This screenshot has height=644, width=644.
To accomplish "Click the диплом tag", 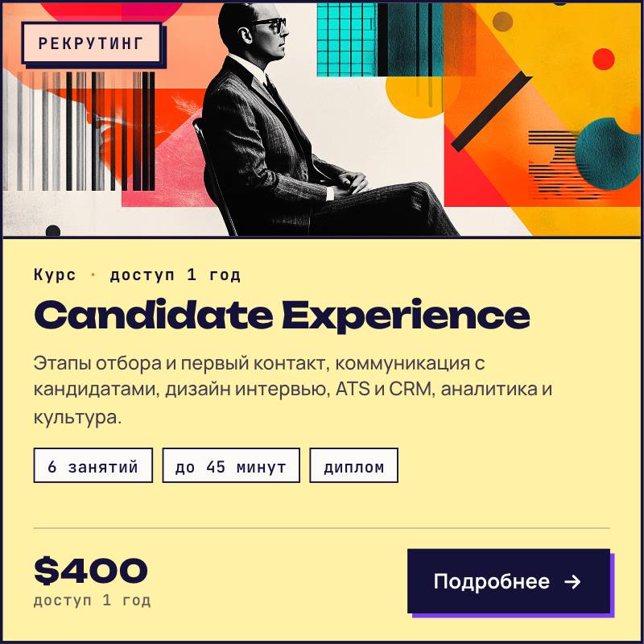I will (353, 465).
